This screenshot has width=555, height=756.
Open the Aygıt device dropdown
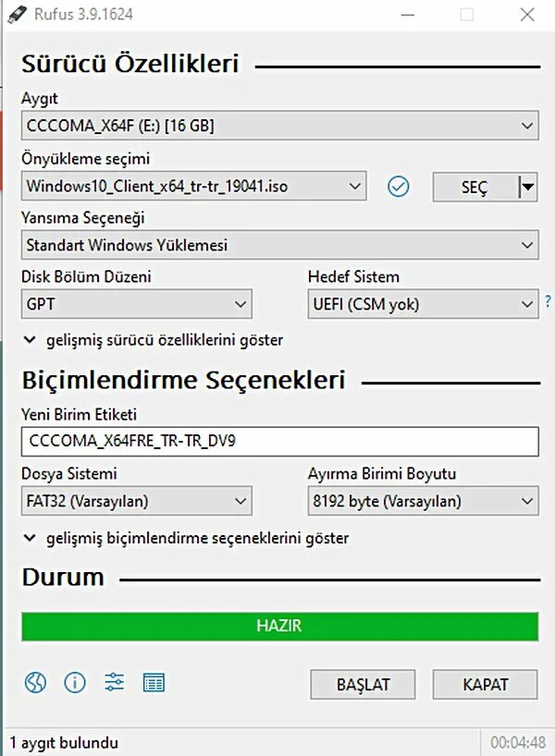click(280, 126)
